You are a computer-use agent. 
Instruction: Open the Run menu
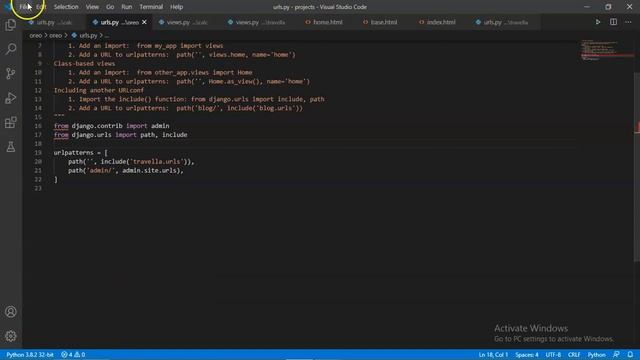pos(127,7)
